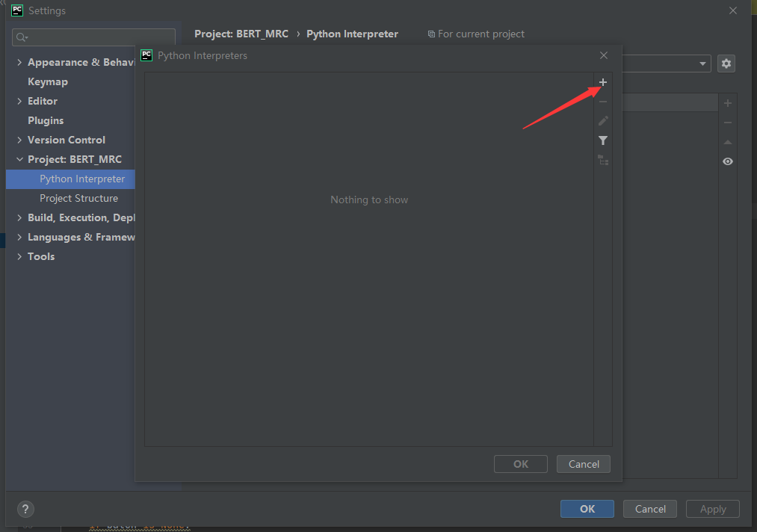This screenshot has width=757, height=532.
Task: Click the For current project copy icon
Action: 431,34
